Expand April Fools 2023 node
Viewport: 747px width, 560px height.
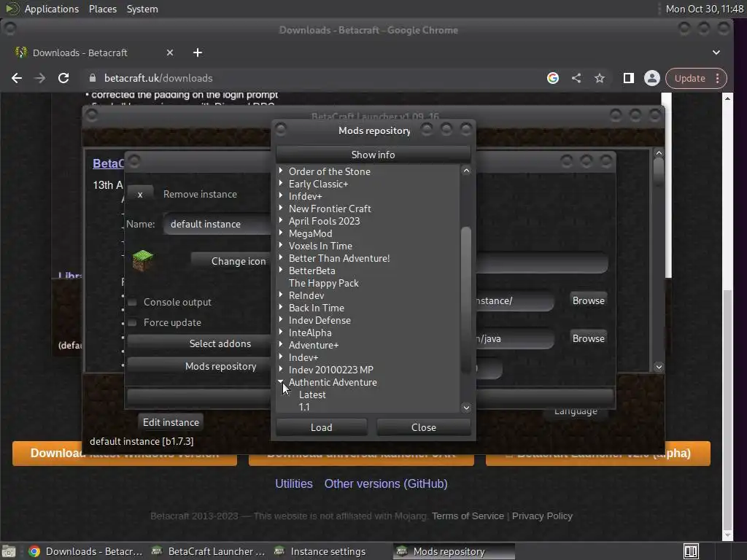pyautogui.click(x=281, y=220)
